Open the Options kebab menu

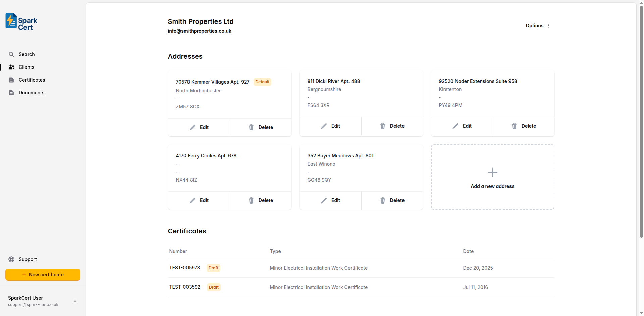point(548,26)
